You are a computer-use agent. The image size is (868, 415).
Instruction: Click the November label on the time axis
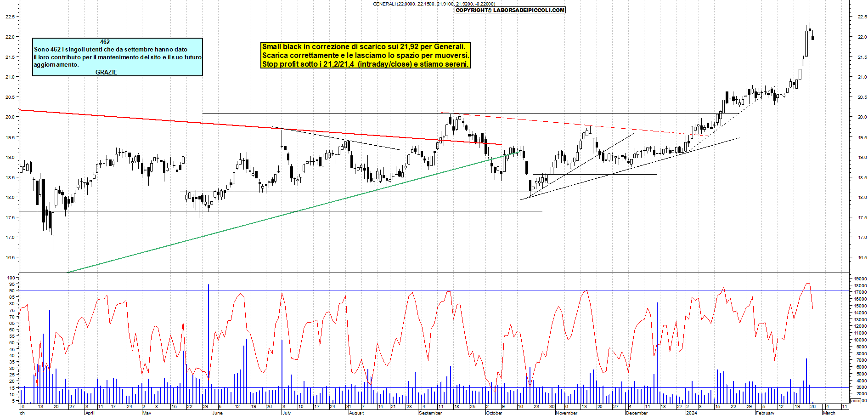click(x=566, y=413)
